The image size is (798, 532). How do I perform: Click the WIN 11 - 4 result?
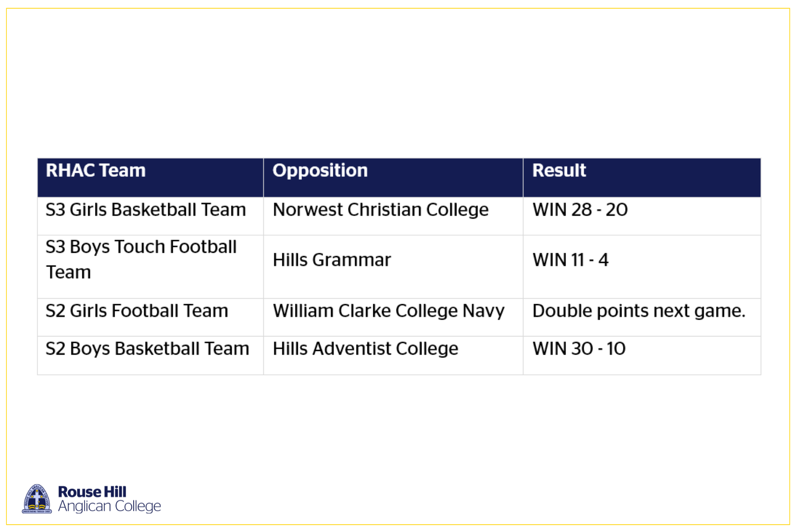click(570, 260)
